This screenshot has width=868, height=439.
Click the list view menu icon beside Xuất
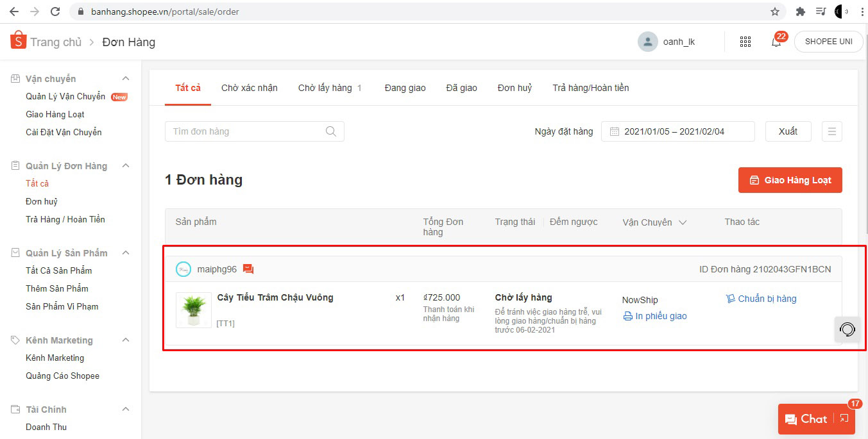[831, 131]
